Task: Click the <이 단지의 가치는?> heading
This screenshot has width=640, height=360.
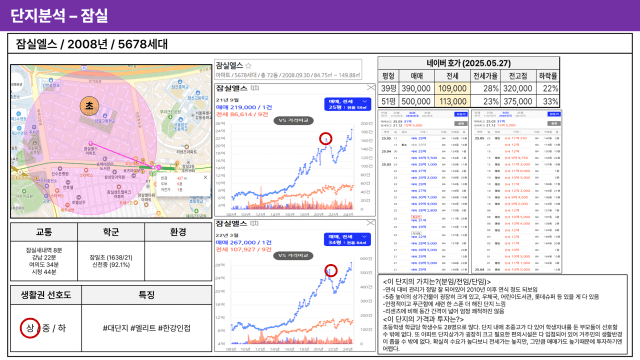Action: [x=437, y=282]
